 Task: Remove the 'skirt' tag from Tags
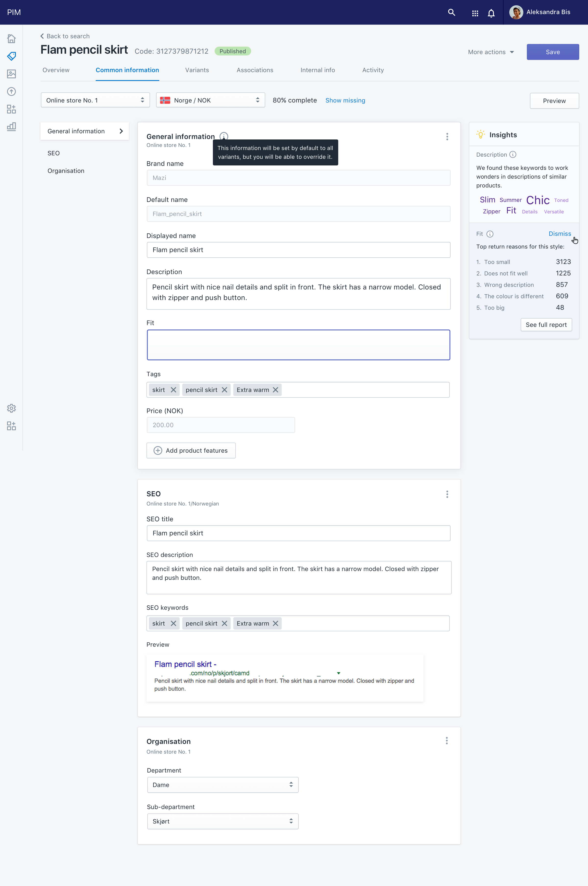click(x=173, y=390)
